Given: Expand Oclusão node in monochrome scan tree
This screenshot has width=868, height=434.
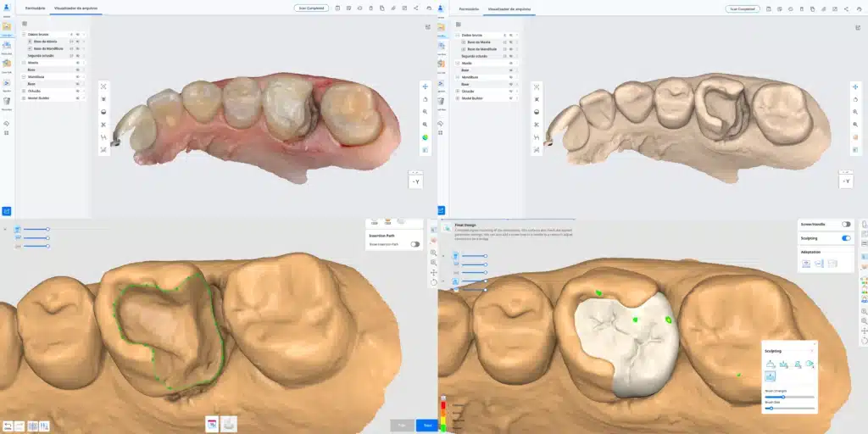Looking at the screenshot, I should [x=458, y=91].
